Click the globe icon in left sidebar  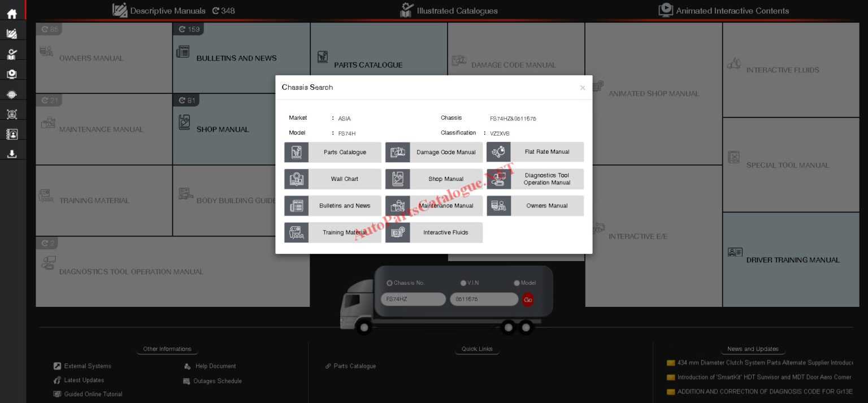pos(12,94)
